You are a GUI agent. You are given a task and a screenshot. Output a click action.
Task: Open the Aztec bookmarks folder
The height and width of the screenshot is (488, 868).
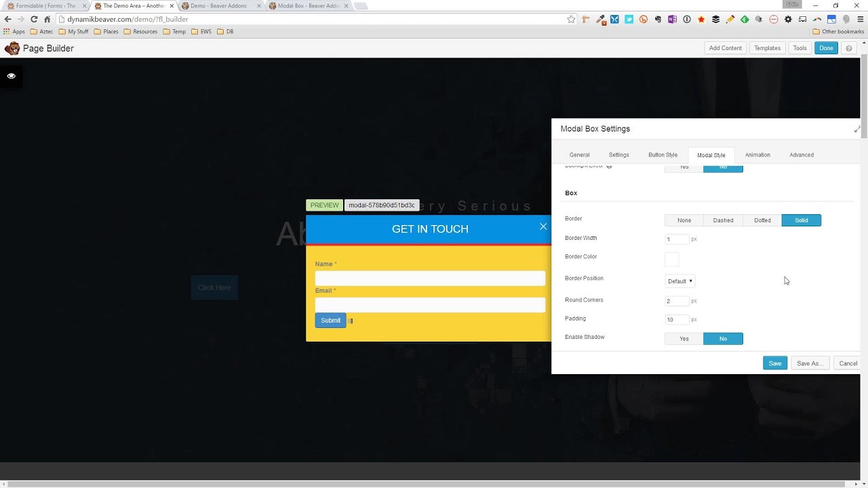41,32
